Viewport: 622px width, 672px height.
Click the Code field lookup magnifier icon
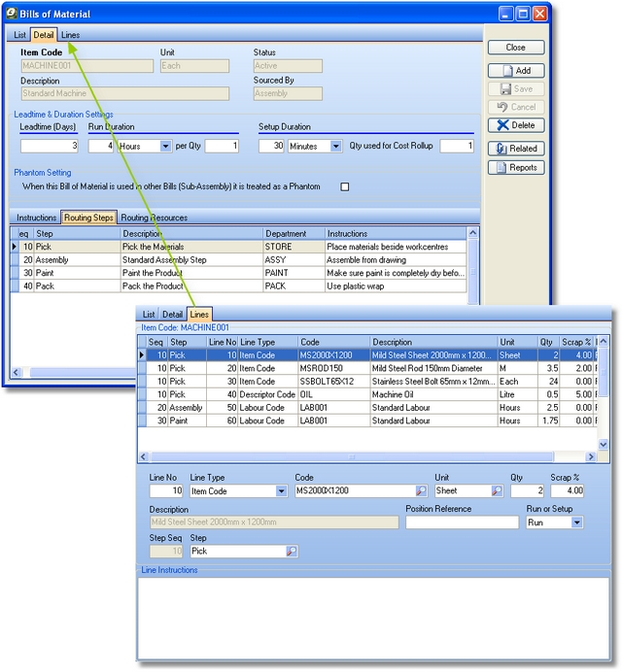421,491
